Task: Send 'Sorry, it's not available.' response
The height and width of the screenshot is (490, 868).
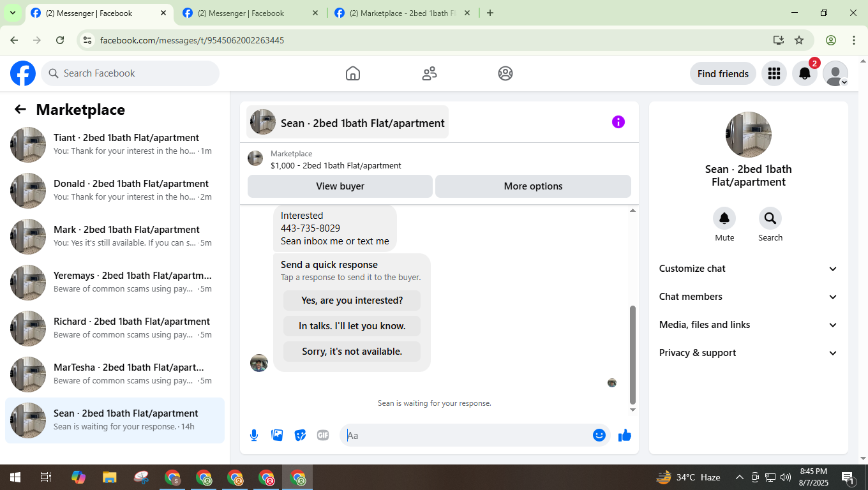Action: point(352,352)
